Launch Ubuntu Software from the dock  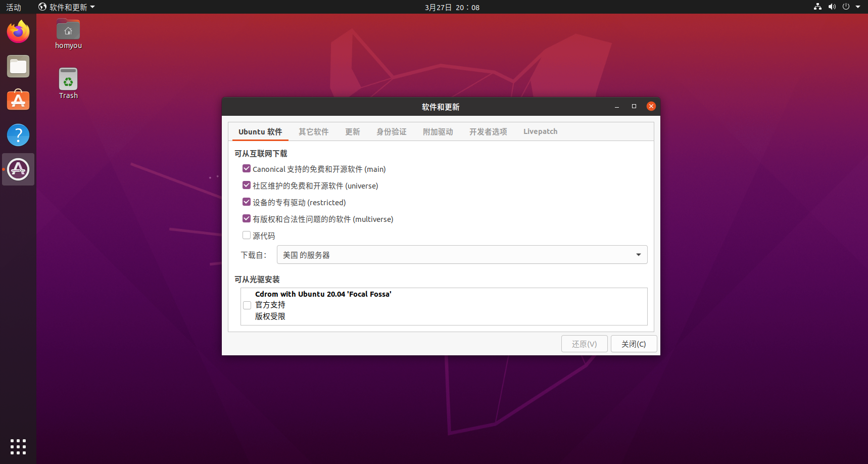pyautogui.click(x=18, y=100)
